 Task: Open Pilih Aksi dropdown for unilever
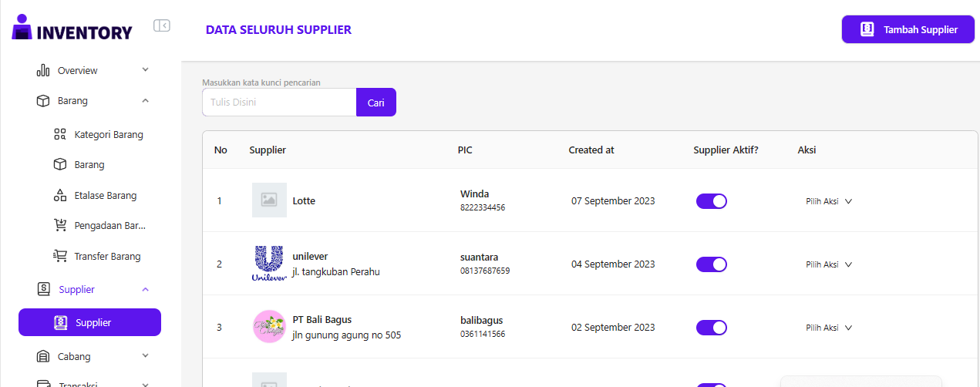(x=828, y=264)
